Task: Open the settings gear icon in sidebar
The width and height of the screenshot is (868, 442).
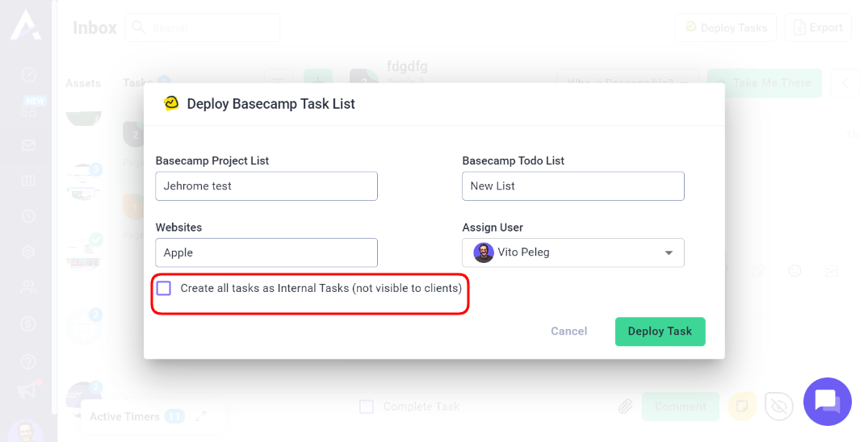Action: [x=28, y=252]
